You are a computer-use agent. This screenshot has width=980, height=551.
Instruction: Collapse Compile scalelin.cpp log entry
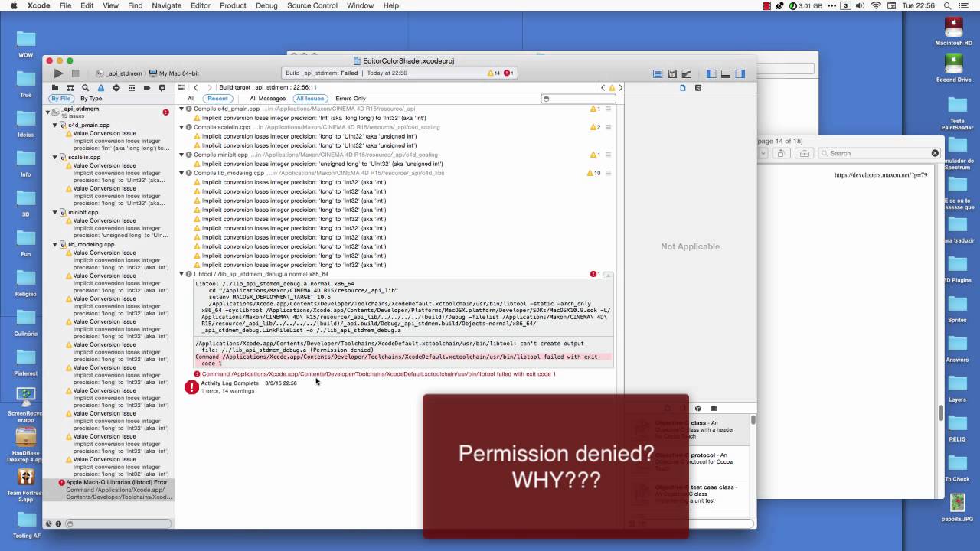pos(182,127)
